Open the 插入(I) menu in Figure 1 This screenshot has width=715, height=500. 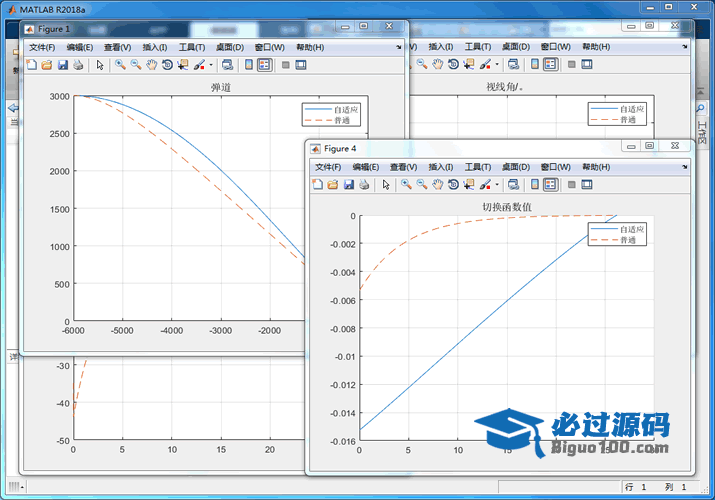(x=155, y=47)
